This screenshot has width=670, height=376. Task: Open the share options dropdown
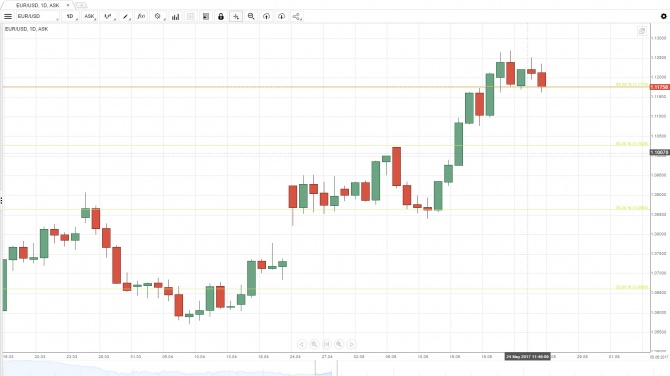[x=297, y=16]
